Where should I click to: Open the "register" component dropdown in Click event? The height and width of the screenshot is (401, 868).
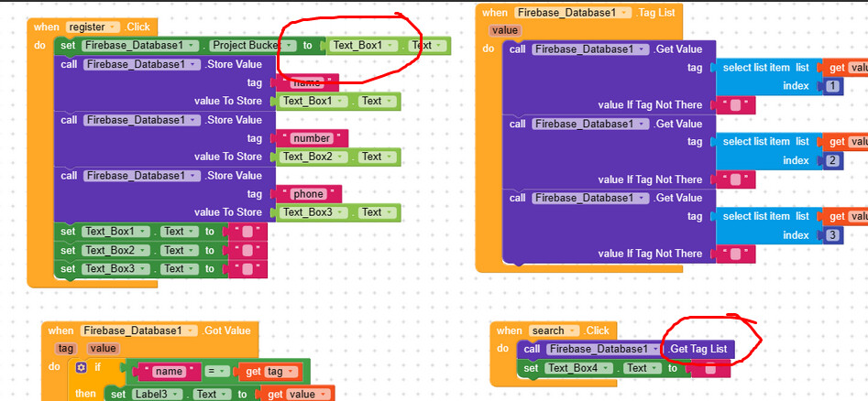[x=93, y=27]
